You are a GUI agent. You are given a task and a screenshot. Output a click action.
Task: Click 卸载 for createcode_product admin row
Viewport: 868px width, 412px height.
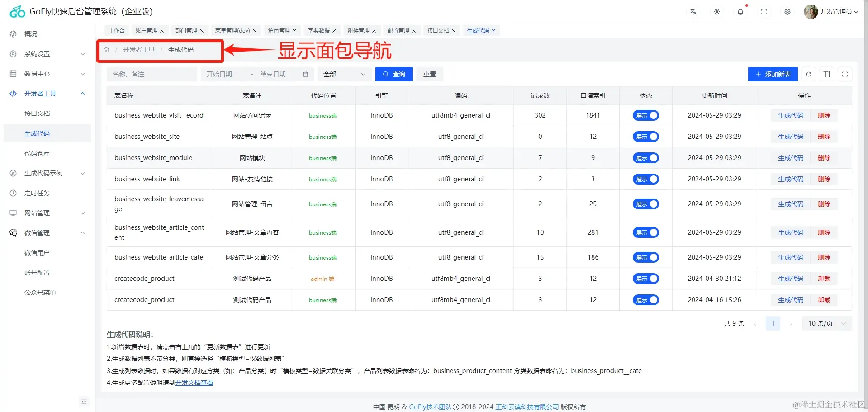pyautogui.click(x=824, y=279)
